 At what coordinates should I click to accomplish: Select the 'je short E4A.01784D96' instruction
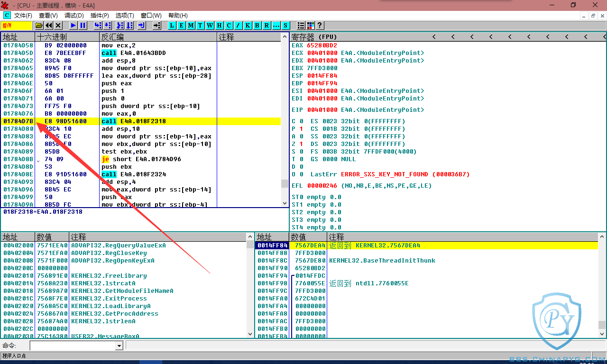[x=141, y=159]
